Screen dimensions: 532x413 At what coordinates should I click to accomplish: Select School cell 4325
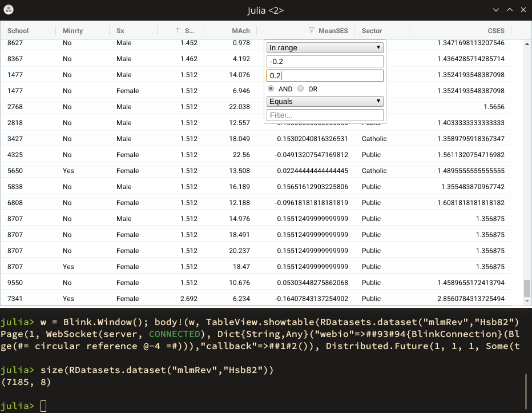click(15, 155)
